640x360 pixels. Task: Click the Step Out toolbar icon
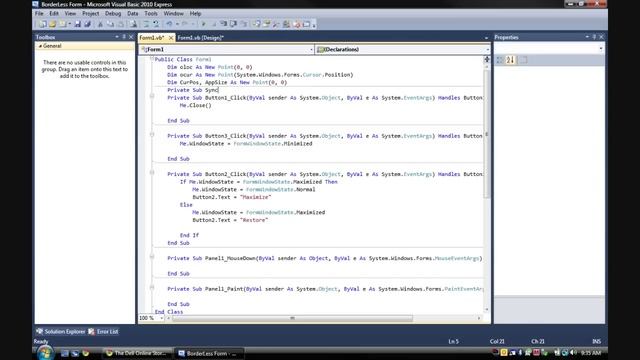244,24
